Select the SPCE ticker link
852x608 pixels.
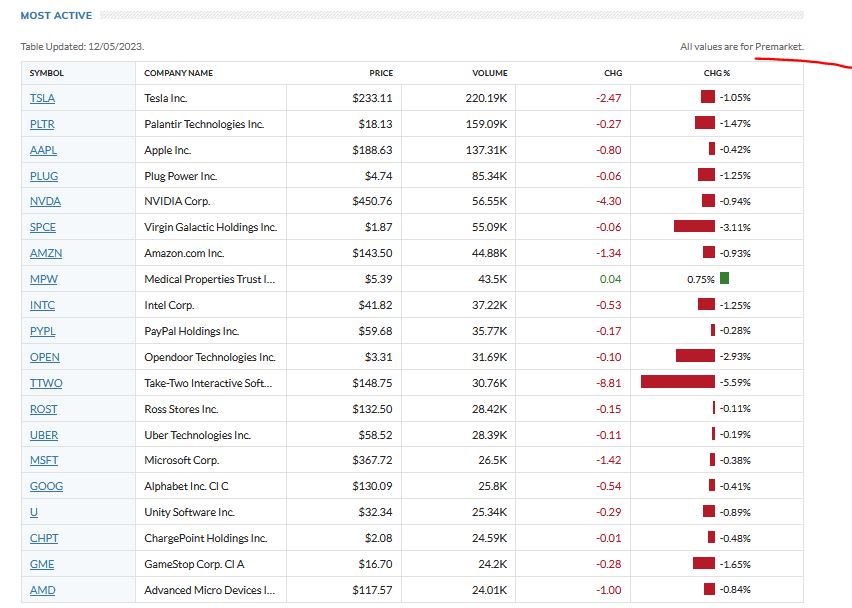point(43,228)
